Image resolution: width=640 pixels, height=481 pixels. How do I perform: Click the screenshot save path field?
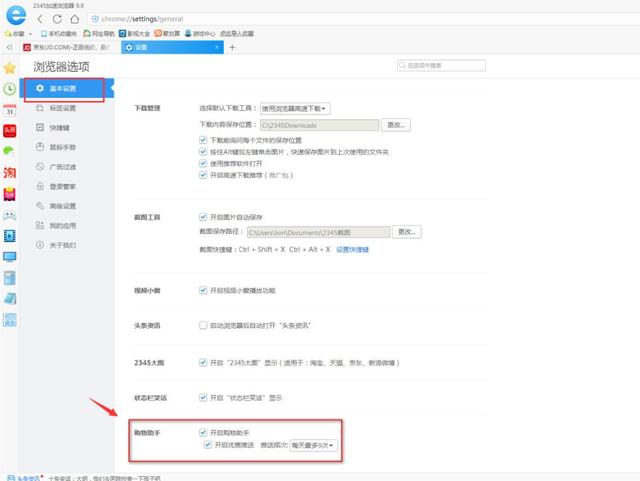pos(318,232)
